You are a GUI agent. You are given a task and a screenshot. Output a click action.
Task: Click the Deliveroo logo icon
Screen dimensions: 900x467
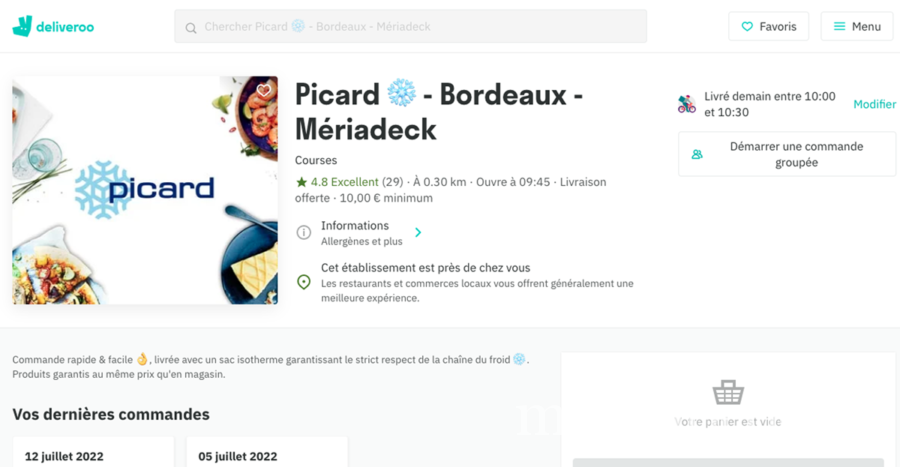click(22, 26)
